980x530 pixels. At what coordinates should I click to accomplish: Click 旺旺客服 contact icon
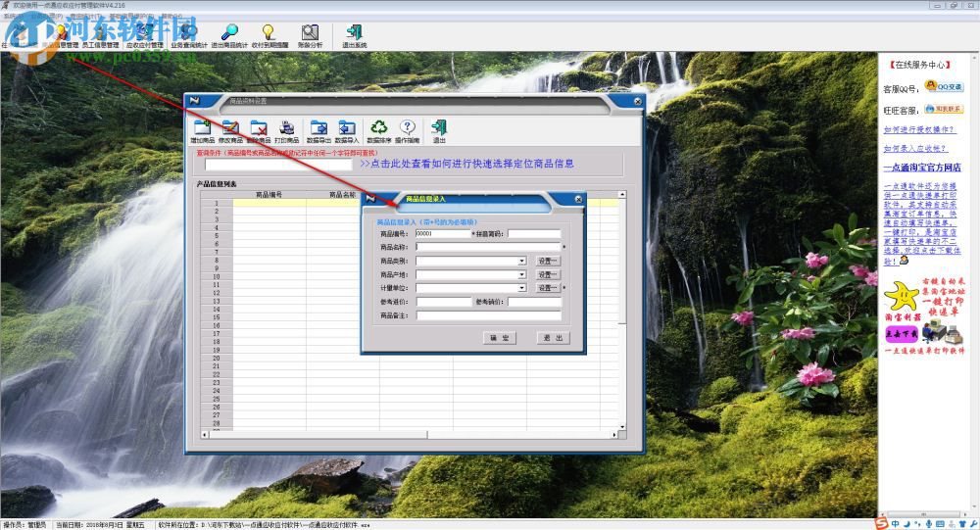pyautogui.click(x=944, y=110)
